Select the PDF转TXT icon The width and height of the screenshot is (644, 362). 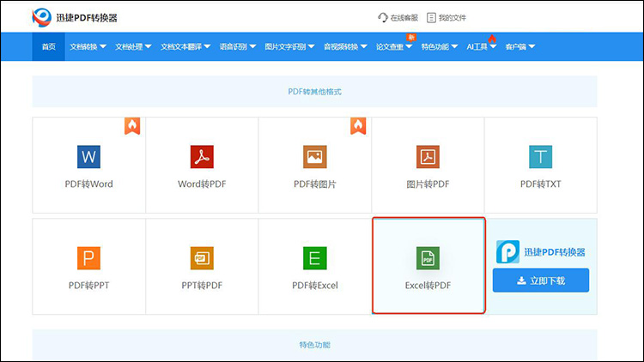click(541, 157)
